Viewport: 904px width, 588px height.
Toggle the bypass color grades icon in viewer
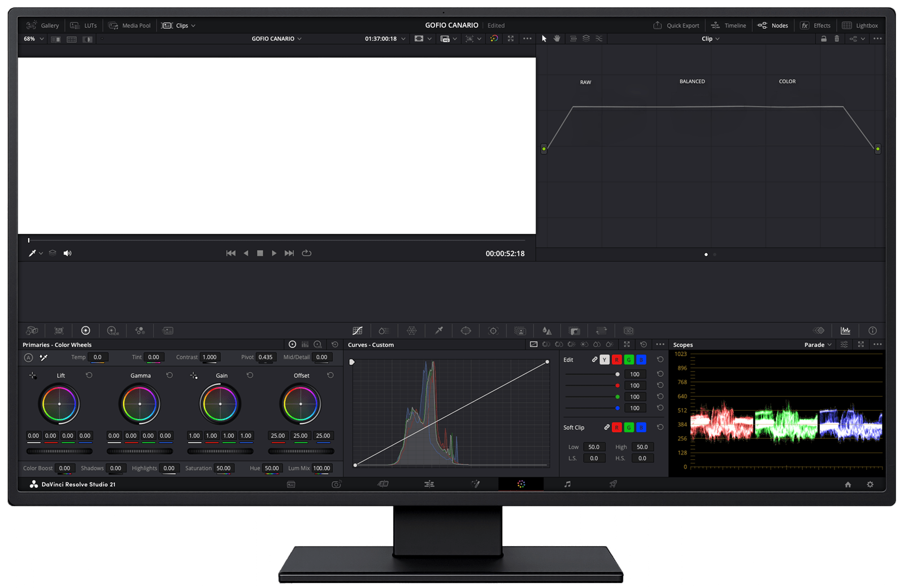tap(494, 39)
